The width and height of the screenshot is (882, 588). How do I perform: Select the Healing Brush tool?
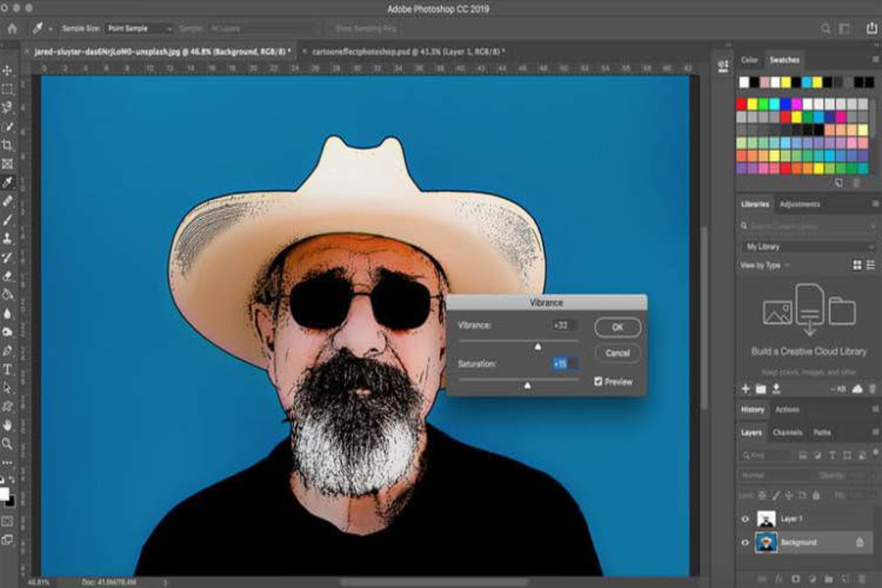pos(7,201)
